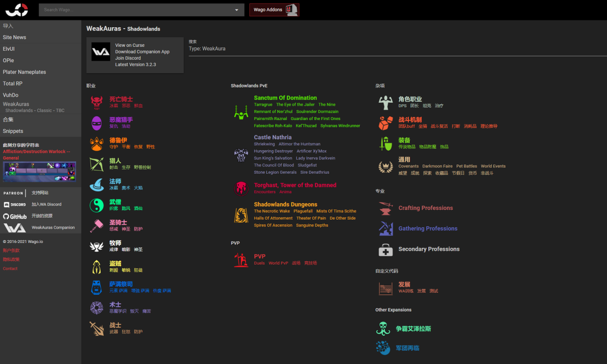The image size is (607, 364).
Task: Click the Crafting Professions anvil icon
Action: tap(385, 208)
